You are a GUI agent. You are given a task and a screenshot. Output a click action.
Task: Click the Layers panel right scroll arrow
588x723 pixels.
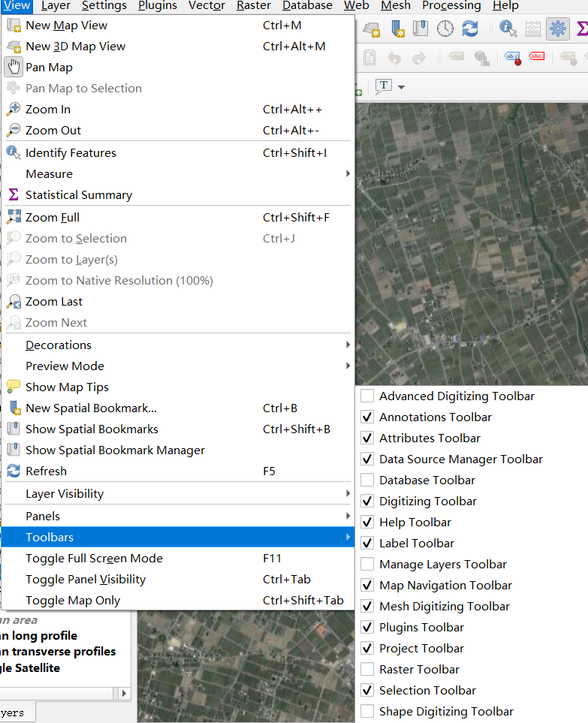[124, 694]
